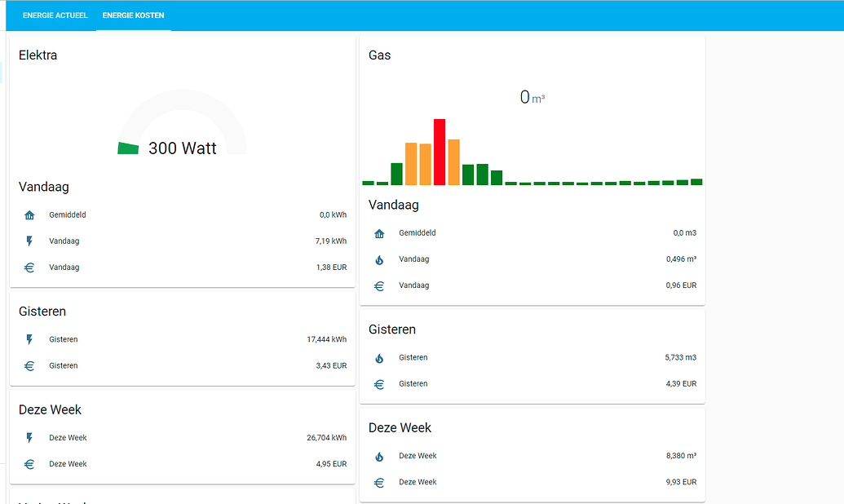Image resolution: width=844 pixels, height=504 pixels.
Task: Select the lightning bolt icon beside Vandaag kWh
Action: (29, 241)
